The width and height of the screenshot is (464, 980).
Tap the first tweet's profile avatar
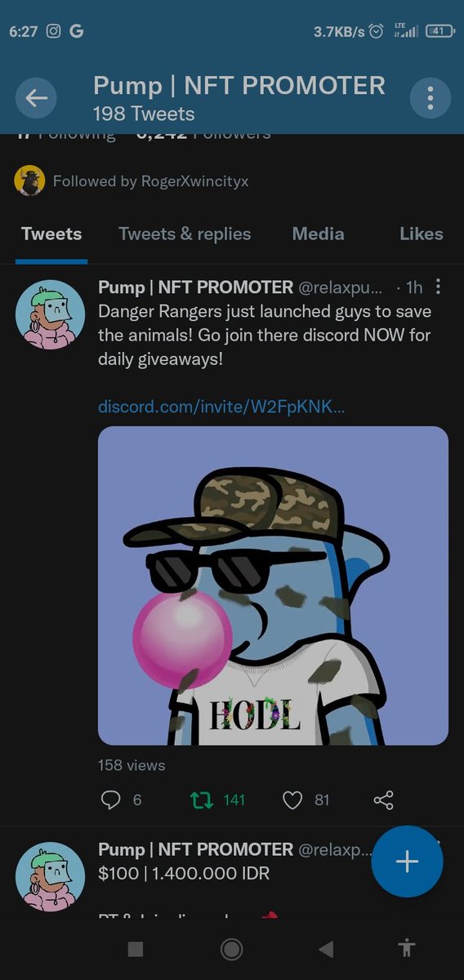coord(51,312)
